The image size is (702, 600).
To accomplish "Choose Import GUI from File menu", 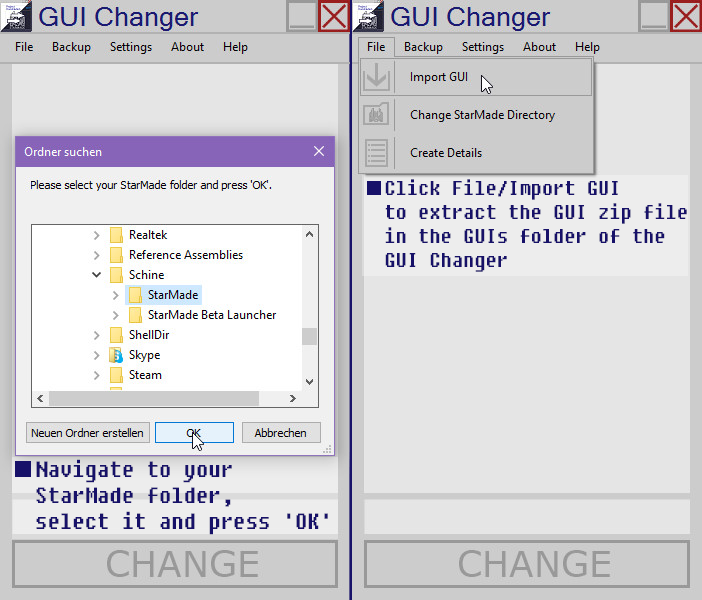I will tap(476, 77).
